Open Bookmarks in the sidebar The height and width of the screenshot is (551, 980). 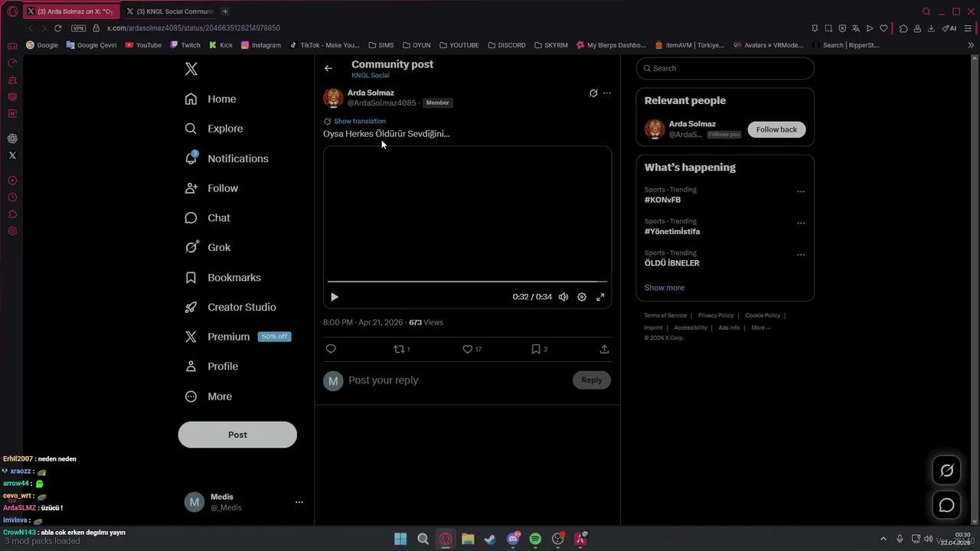[223, 277]
